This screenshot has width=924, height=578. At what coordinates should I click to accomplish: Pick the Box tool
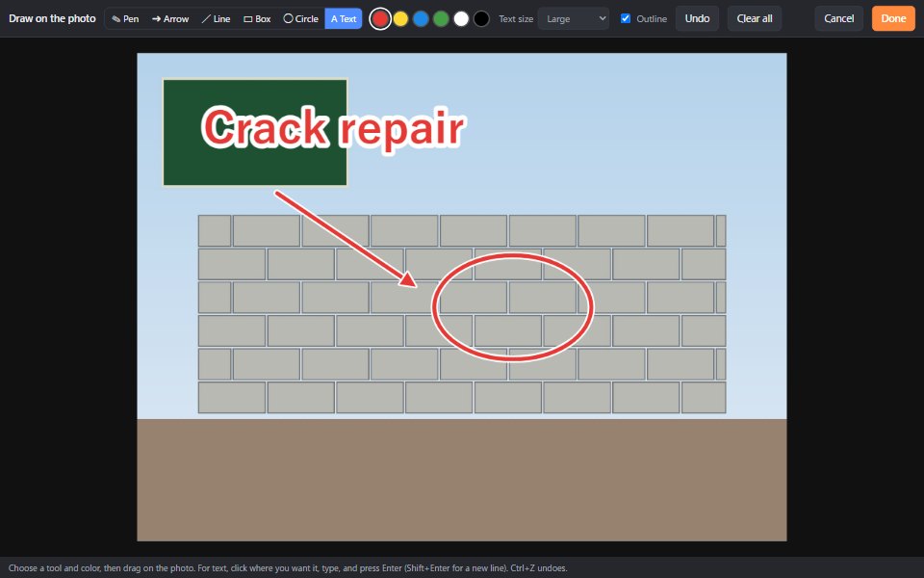[257, 19]
